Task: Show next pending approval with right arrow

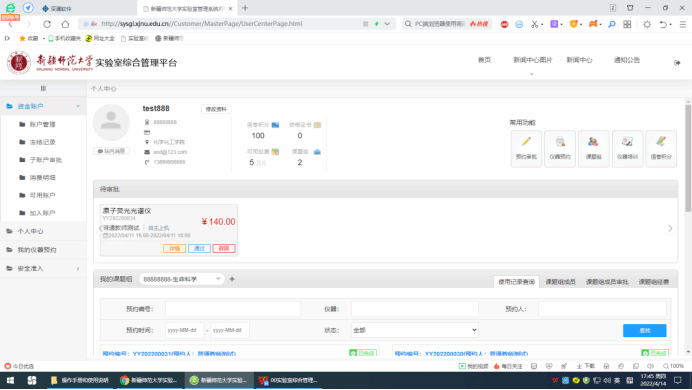Action: click(670, 228)
